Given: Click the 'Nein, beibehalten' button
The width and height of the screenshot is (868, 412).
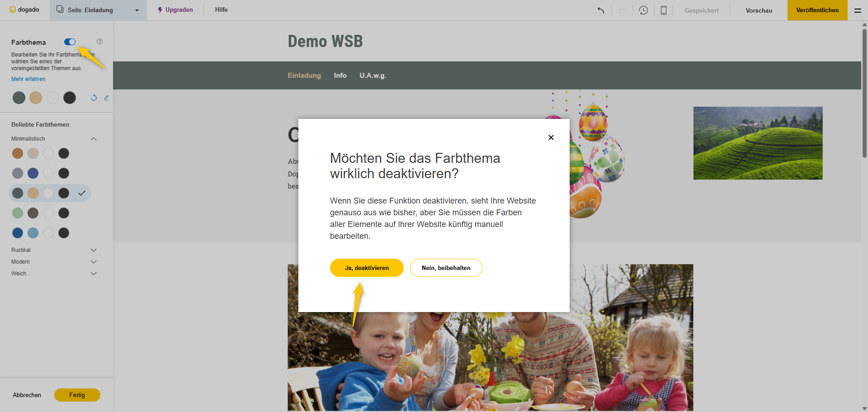Looking at the screenshot, I should coord(446,268).
